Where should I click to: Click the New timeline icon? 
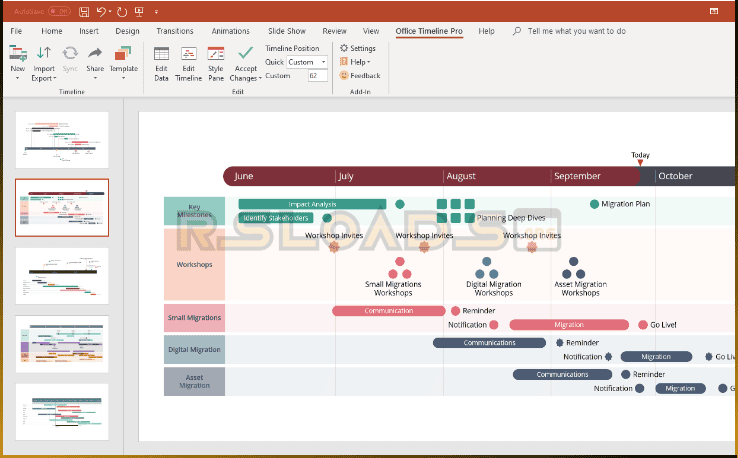click(17, 53)
